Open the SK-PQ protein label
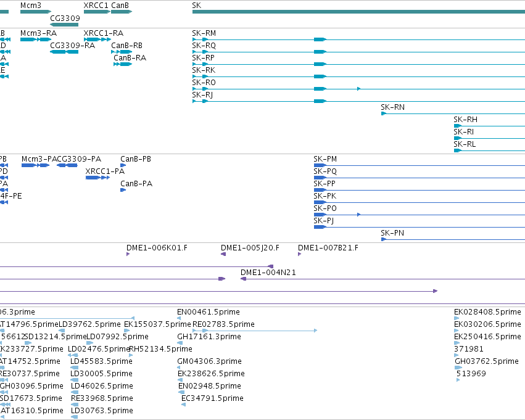The width and height of the screenshot is (525, 420). pos(325,171)
